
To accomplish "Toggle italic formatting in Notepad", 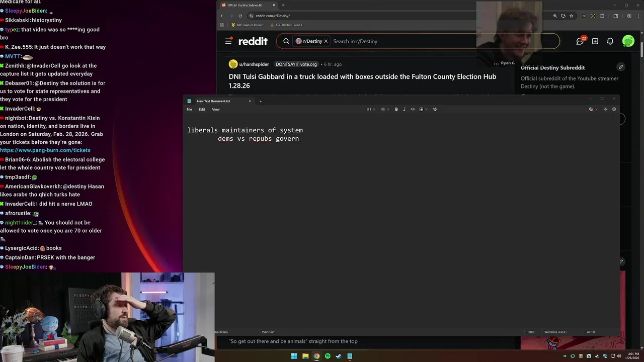I will coord(404,109).
